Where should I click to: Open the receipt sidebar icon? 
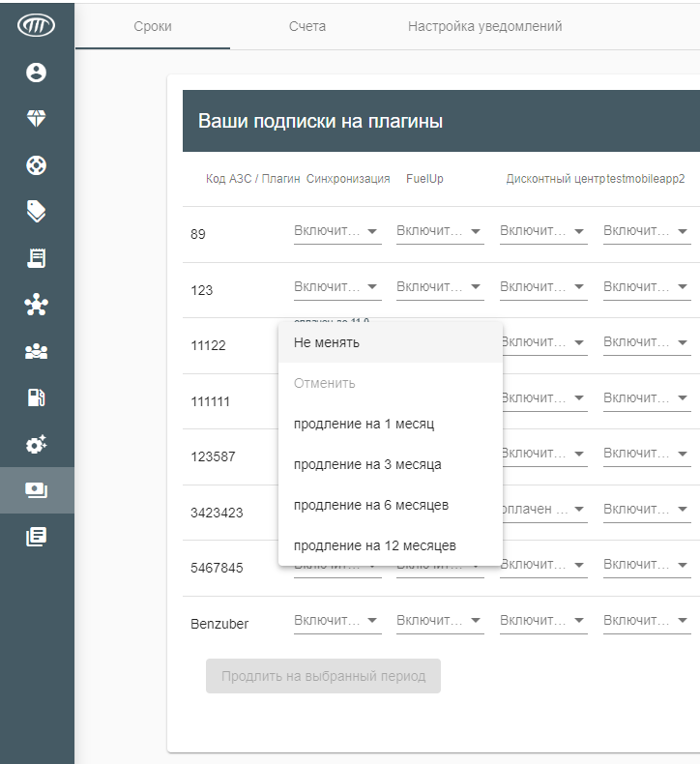click(x=36, y=258)
